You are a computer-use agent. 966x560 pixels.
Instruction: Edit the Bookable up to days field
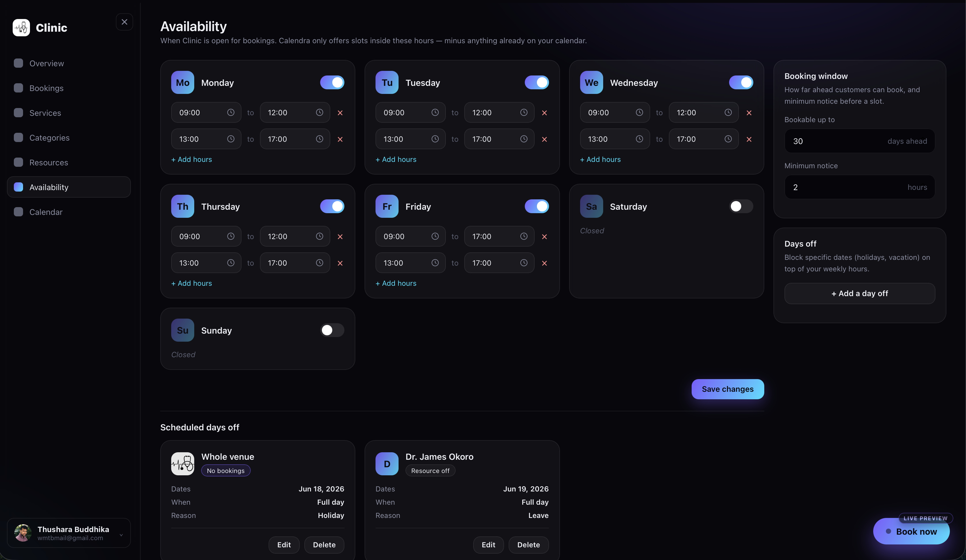tap(859, 141)
